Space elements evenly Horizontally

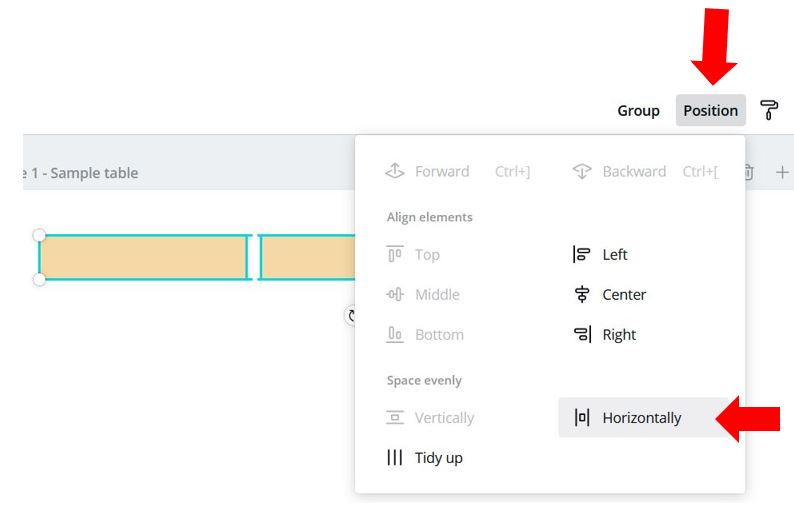click(x=644, y=417)
